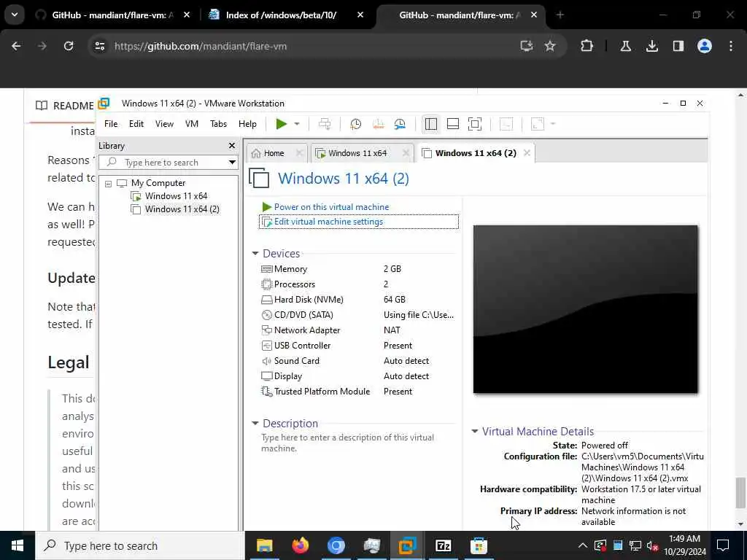This screenshot has height=560, width=747.
Task: Click the revert to snapshot toolbar icon
Action: [378, 124]
